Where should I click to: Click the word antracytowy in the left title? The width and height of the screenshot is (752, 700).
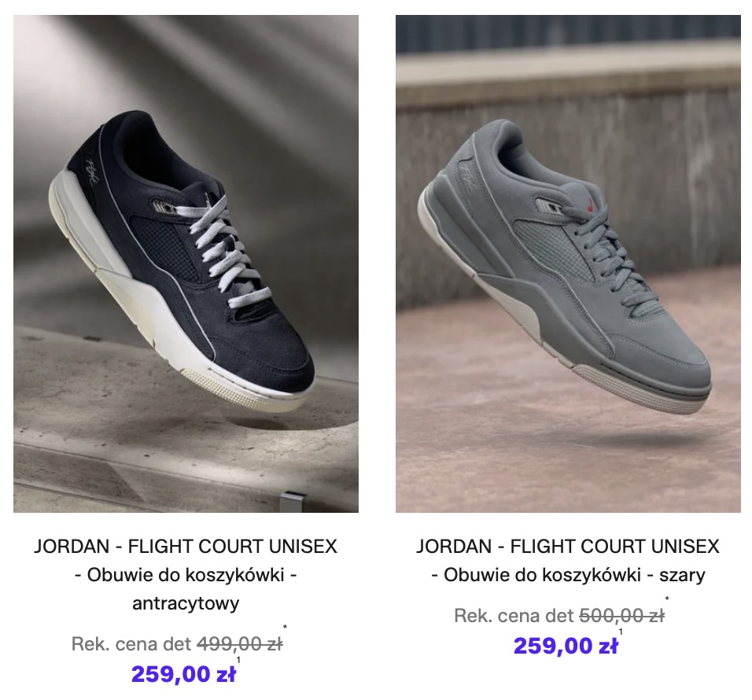point(186,602)
